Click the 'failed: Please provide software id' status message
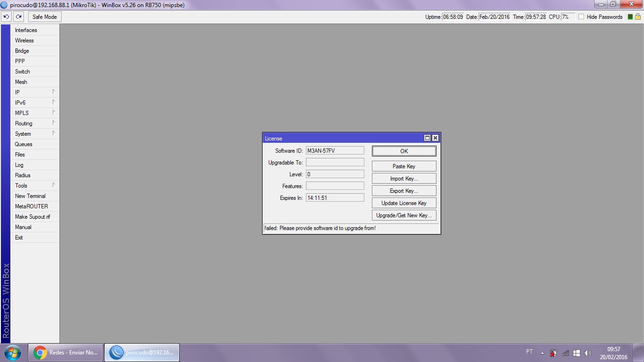This screenshot has width=644, height=362. [320, 228]
